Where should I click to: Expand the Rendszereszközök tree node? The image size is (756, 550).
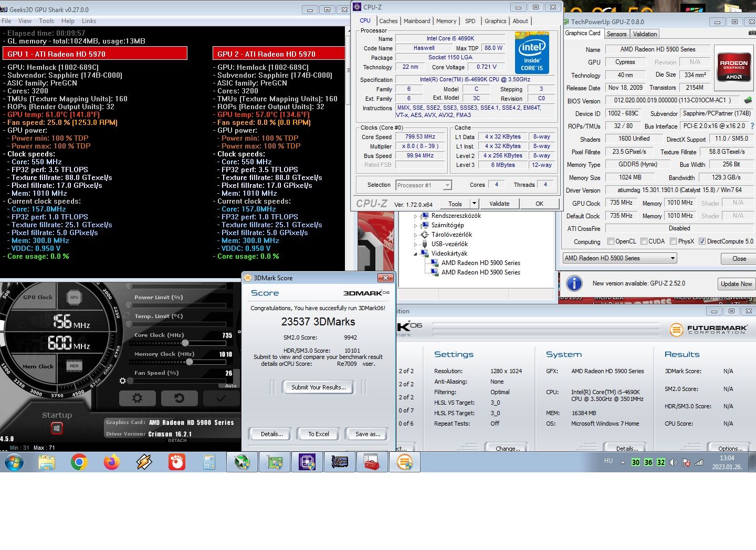point(415,216)
